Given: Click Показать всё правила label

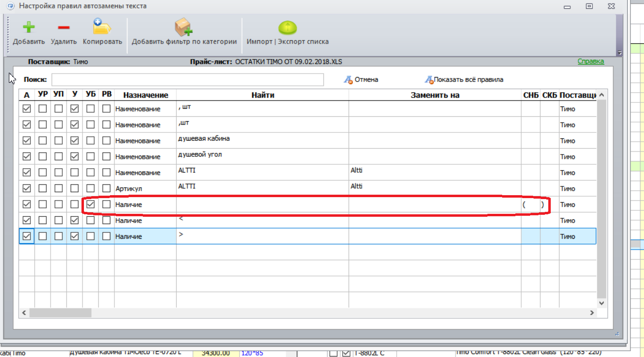Looking at the screenshot, I should [x=468, y=79].
